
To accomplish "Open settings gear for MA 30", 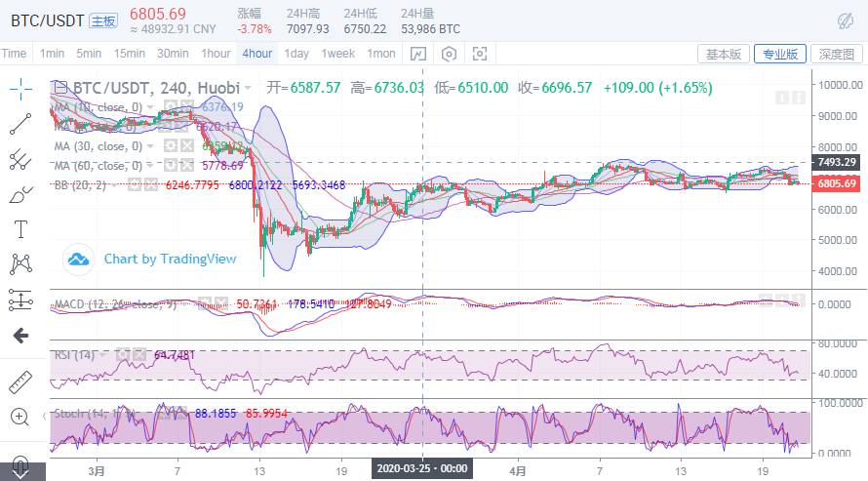I will click(171, 146).
